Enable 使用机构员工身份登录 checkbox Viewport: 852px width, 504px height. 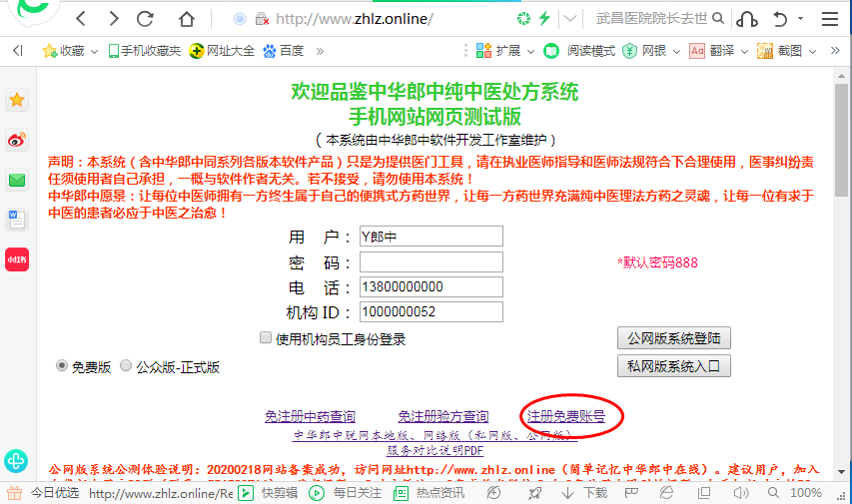tap(266, 338)
